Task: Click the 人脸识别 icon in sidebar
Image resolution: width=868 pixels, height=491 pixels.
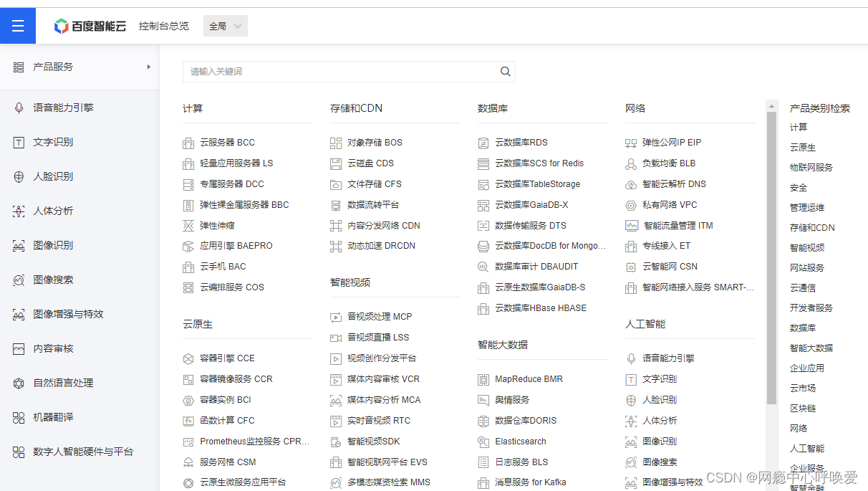Action: [19, 176]
